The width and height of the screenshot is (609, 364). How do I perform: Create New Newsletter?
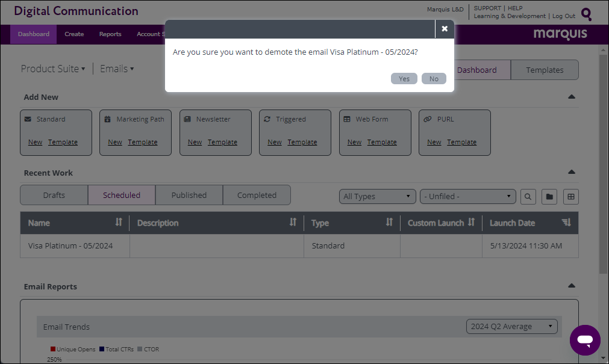pyautogui.click(x=195, y=142)
